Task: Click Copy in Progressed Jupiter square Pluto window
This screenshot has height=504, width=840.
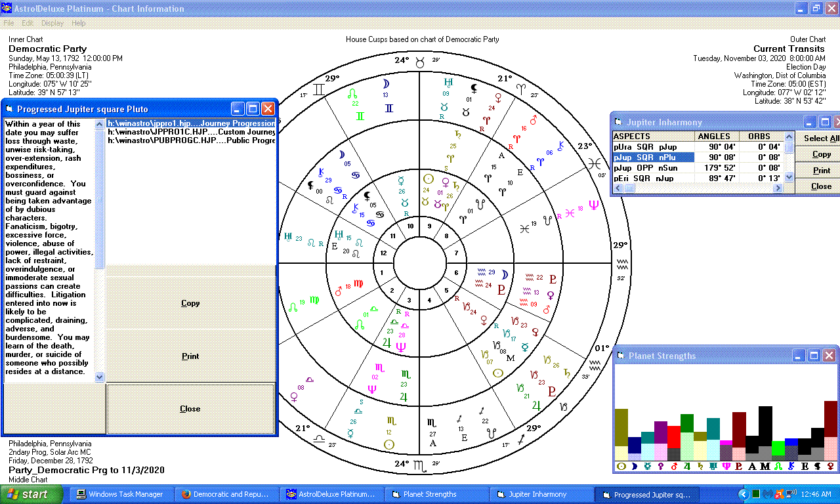Action: pos(190,303)
